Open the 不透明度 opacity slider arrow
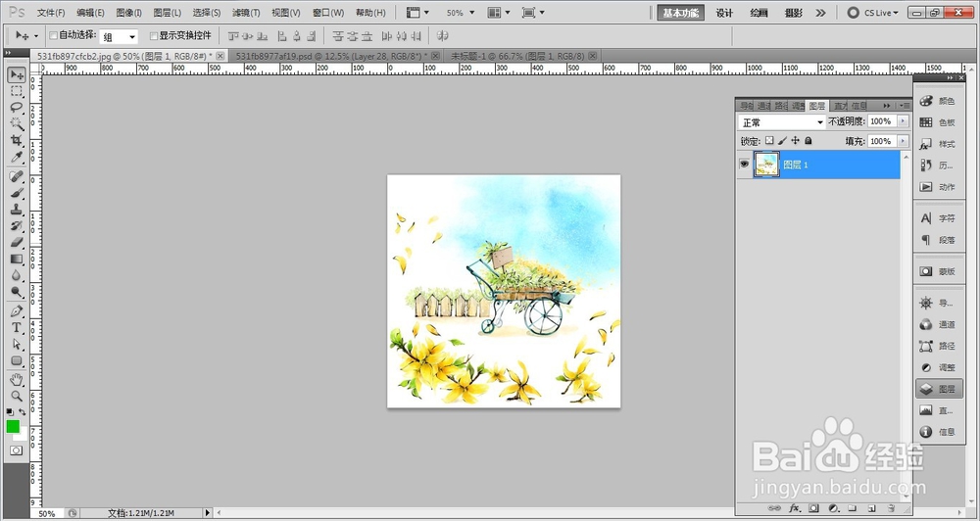 pyautogui.click(x=903, y=121)
